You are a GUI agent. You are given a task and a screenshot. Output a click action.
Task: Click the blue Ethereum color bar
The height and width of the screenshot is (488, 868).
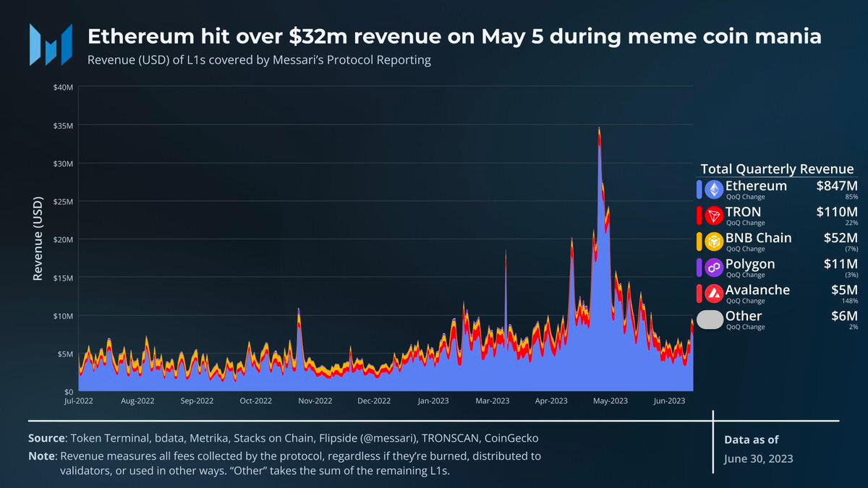click(699, 189)
